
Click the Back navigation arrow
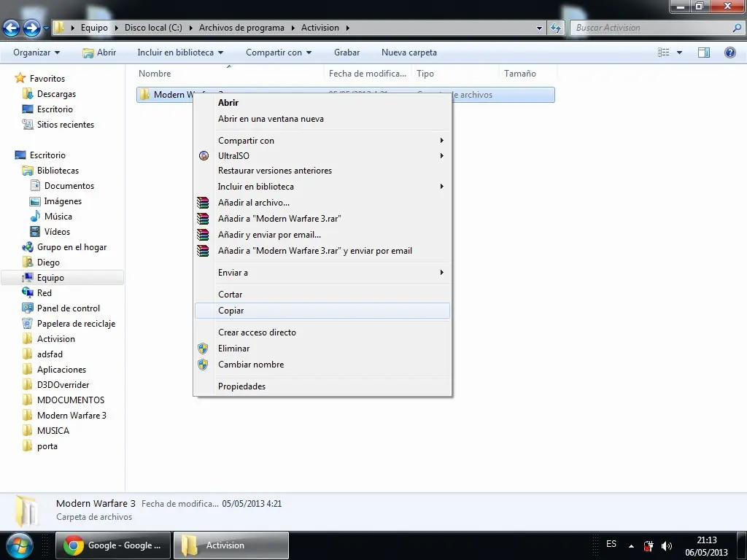click(12, 28)
